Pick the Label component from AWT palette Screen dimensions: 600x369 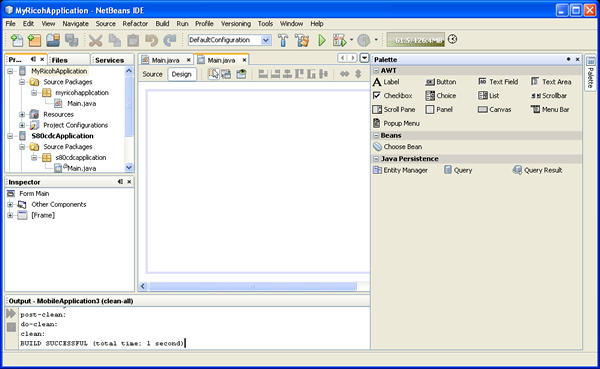(x=386, y=82)
